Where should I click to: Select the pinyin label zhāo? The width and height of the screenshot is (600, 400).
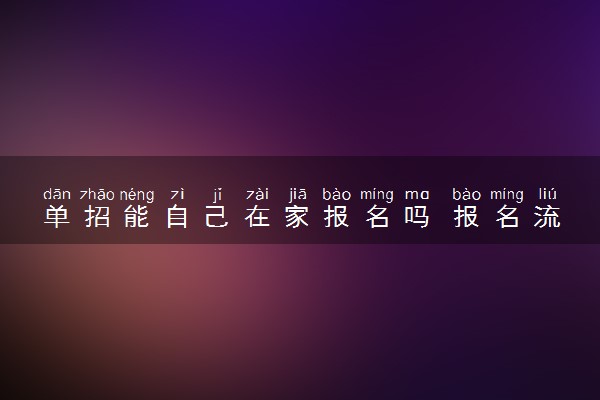coord(97,194)
